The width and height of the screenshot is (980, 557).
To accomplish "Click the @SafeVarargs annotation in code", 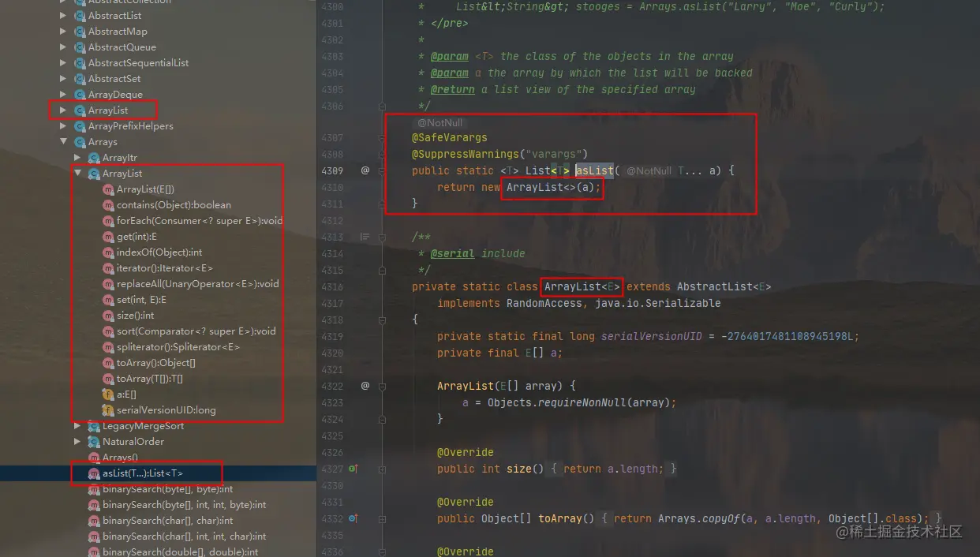I will 450,137.
